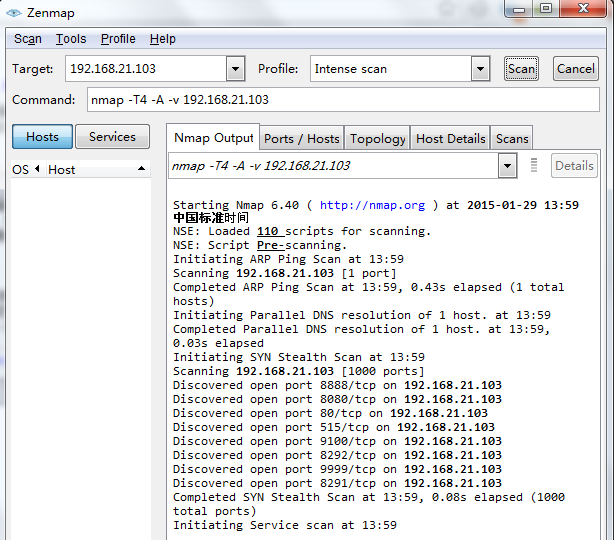Switch to Hosts view

(x=42, y=137)
